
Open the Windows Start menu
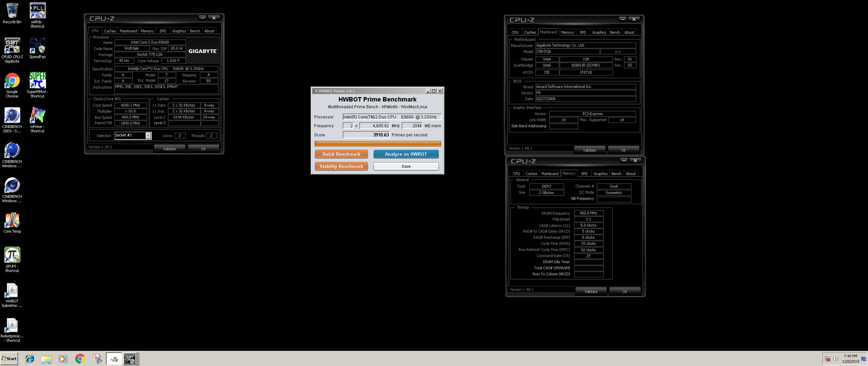pos(9,359)
